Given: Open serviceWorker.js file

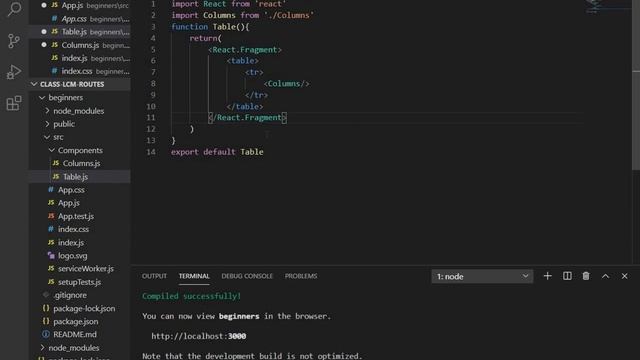Looking at the screenshot, I should pos(80,269).
